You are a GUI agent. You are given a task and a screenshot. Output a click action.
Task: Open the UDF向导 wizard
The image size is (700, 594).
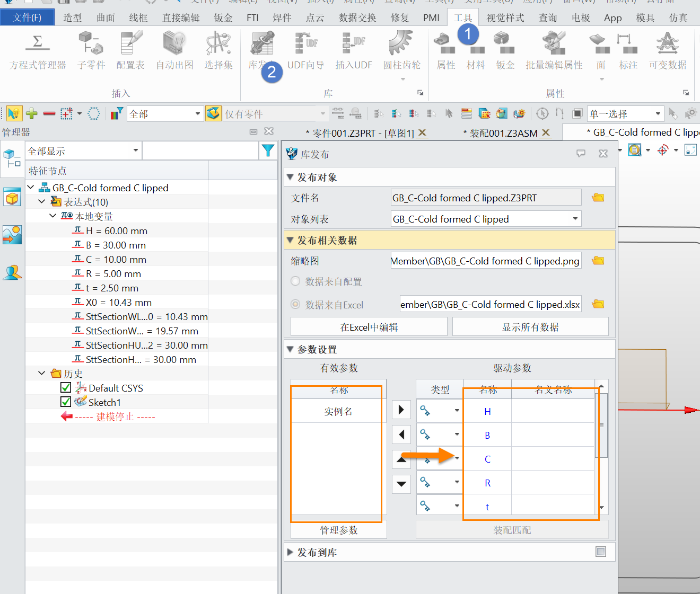click(x=305, y=51)
